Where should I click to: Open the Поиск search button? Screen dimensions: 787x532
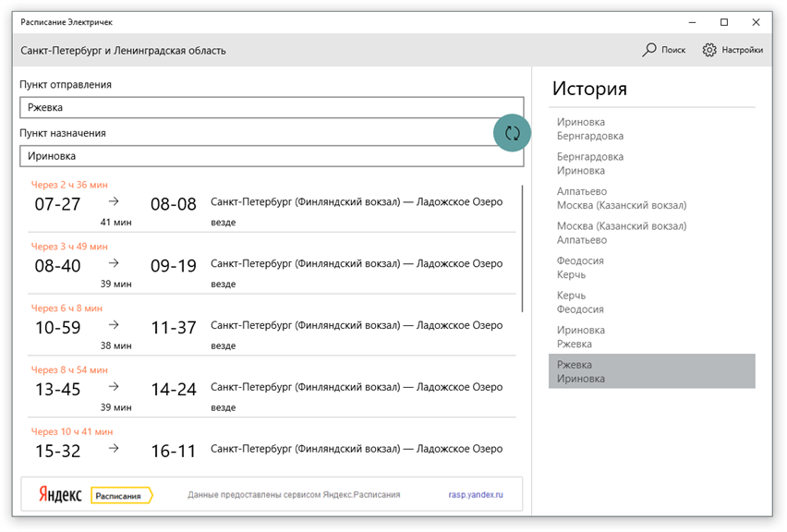point(663,50)
